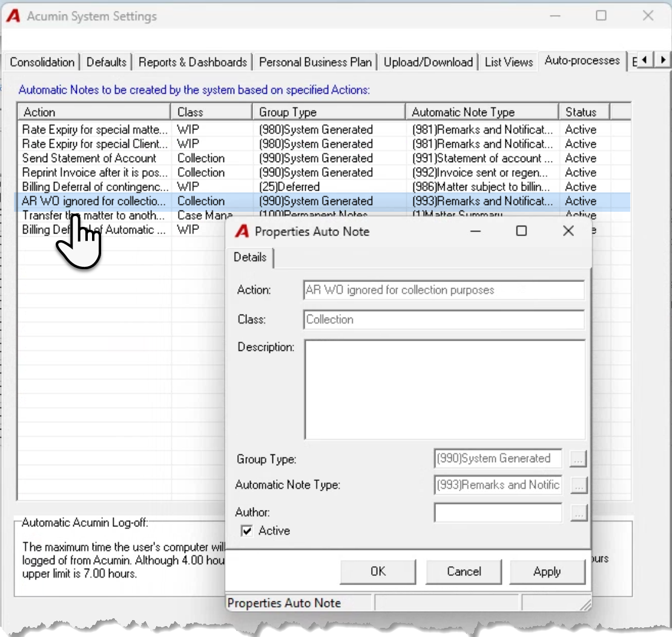The image size is (672, 637).
Task: Select the 'Rate Expiry for special Client...' row
Action: pyautogui.click(x=324, y=144)
